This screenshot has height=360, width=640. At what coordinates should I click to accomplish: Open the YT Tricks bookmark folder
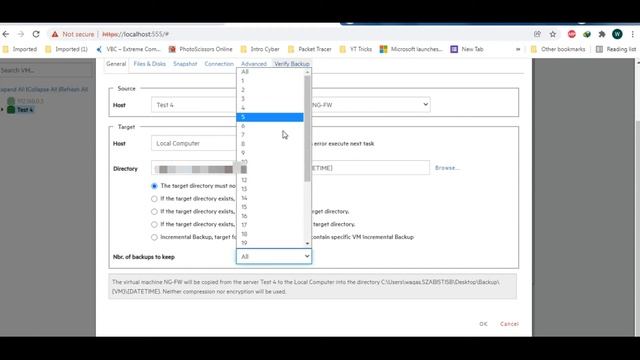pos(356,49)
